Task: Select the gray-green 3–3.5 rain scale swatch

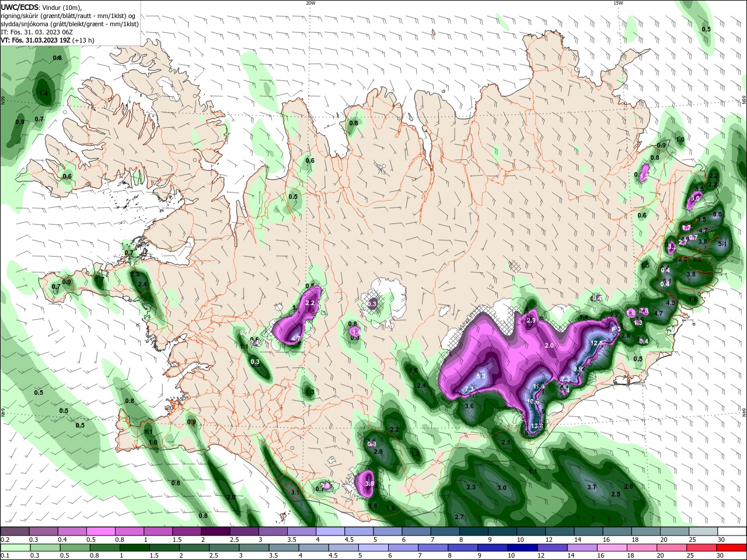Action: pos(254,548)
